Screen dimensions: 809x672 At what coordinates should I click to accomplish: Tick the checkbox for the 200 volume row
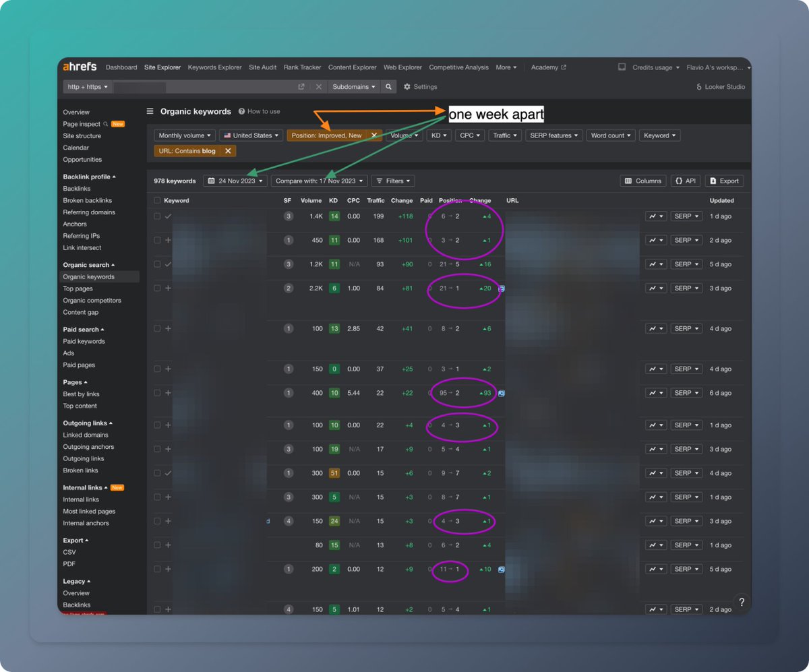coord(157,569)
